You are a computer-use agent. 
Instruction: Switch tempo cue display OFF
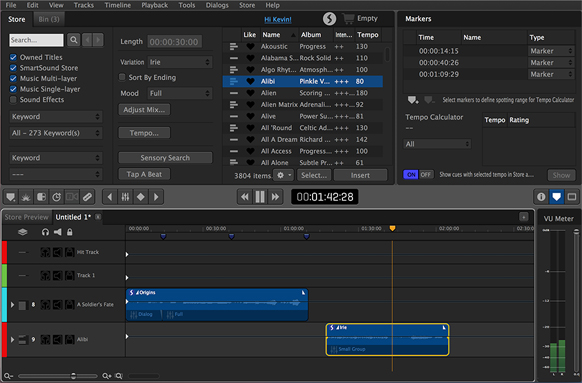[426, 174]
